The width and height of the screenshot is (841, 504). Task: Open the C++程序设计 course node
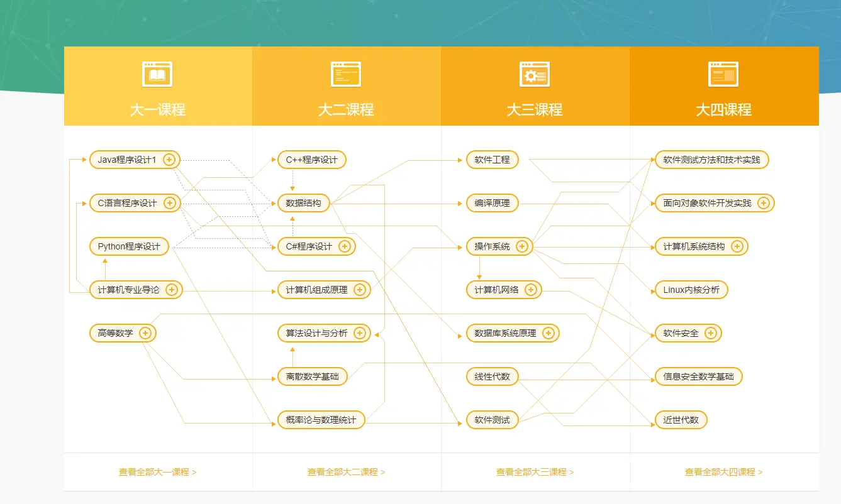click(312, 160)
